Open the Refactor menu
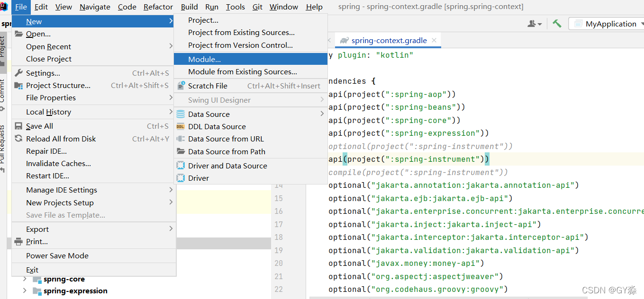The width and height of the screenshot is (644, 299). click(x=158, y=7)
